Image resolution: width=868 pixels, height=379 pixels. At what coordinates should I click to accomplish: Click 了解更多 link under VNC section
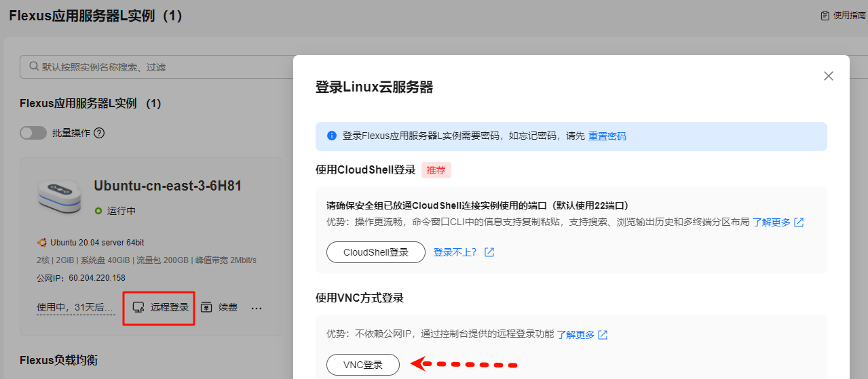[576, 335]
